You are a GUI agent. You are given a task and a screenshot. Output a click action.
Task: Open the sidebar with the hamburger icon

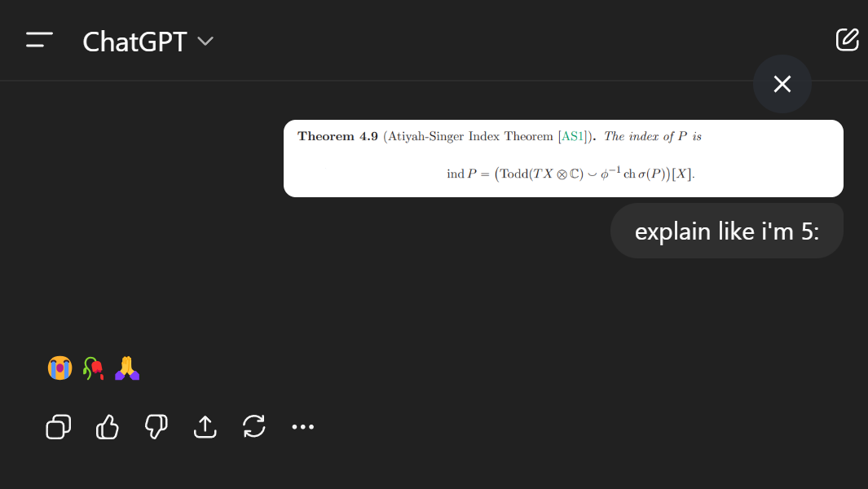pos(38,39)
